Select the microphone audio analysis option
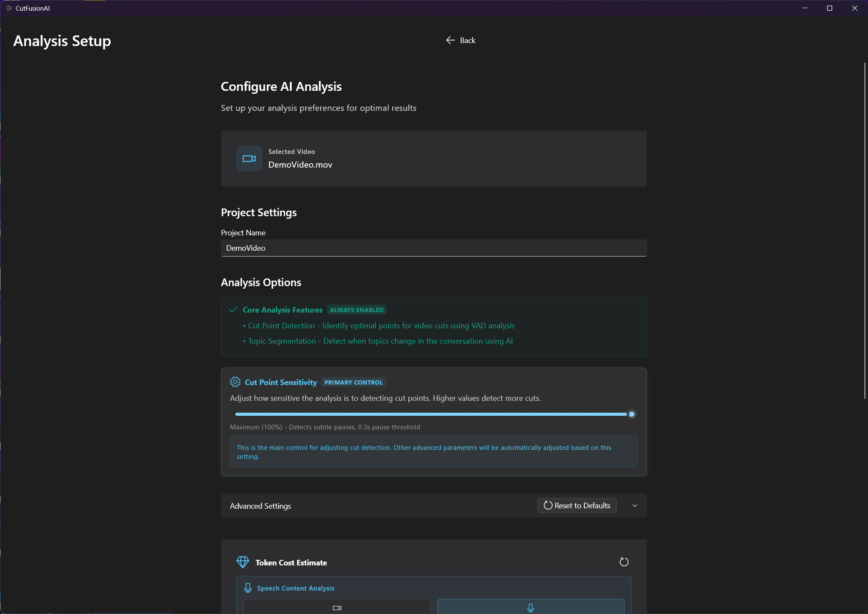The height and width of the screenshot is (614, 868). tap(531, 607)
